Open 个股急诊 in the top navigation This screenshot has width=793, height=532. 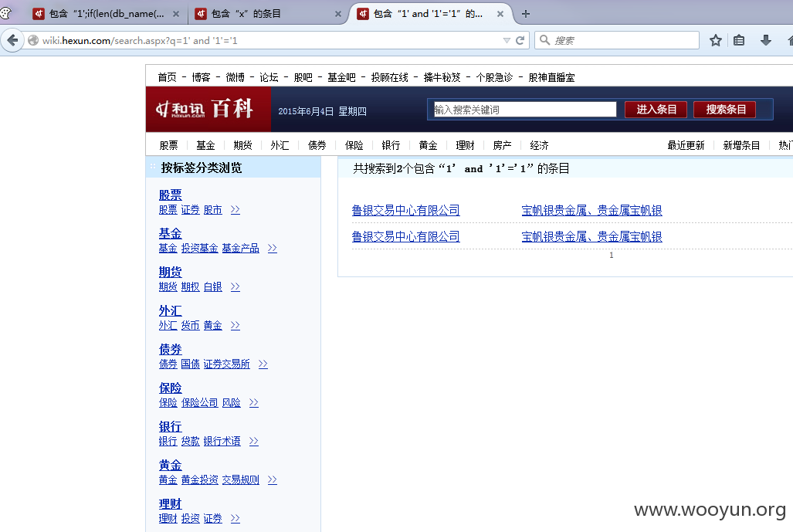pos(494,77)
